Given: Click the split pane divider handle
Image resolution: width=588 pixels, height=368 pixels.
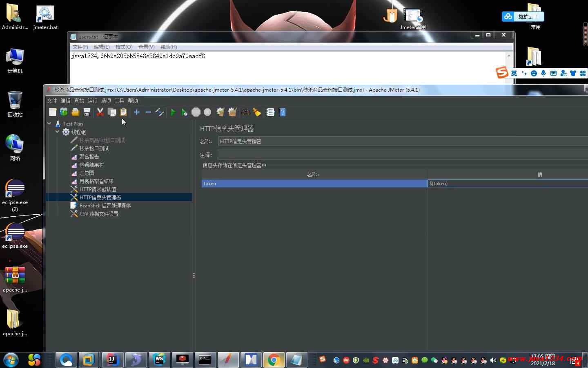Looking at the screenshot, I should click(x=194, y=276).
